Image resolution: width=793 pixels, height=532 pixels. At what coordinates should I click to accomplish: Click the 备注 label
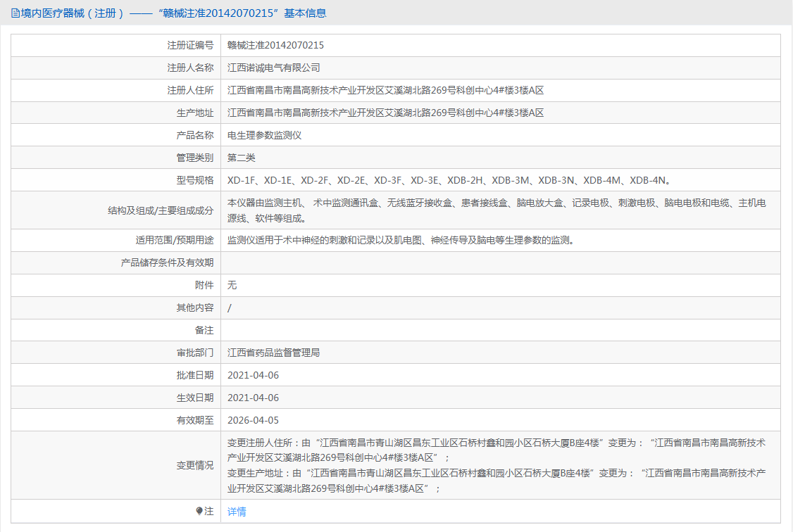click(204, 331)
